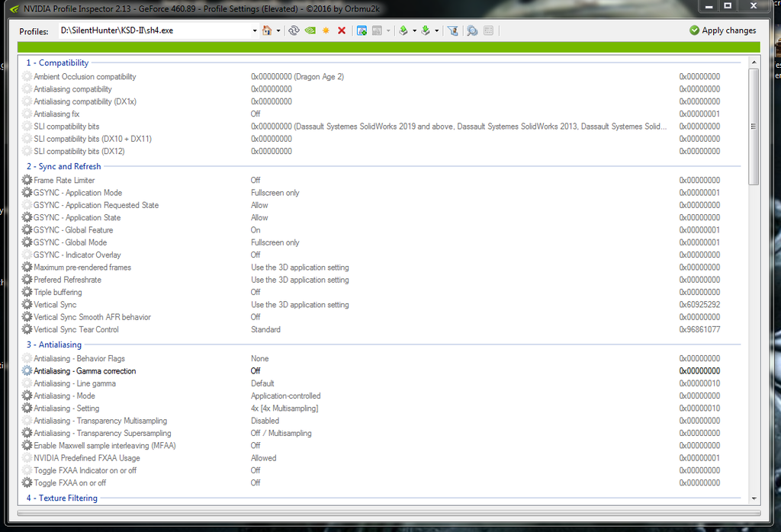
Task: Click the hex value '0x60925292'
Action: (x=699, y=305)
